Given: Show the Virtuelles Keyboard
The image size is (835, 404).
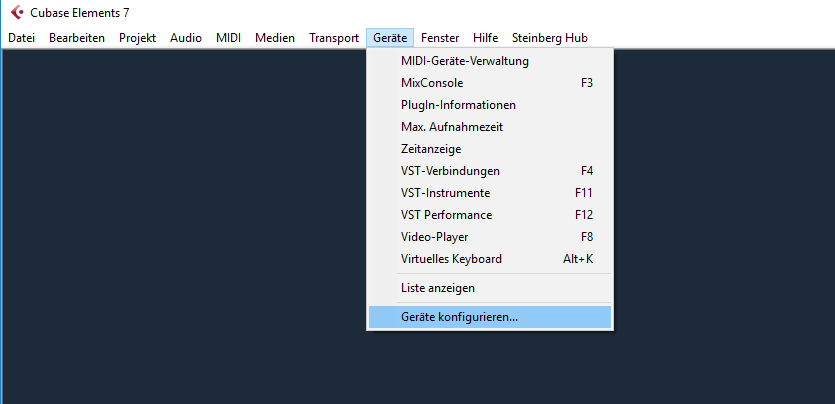Looking at the screenshot, I should tap(490, 259).
